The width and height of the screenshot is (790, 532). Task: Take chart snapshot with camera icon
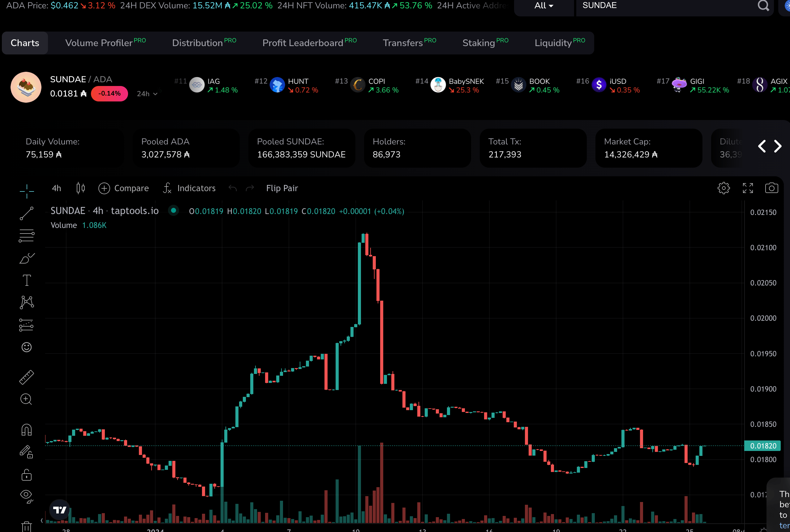pos(771,188)
